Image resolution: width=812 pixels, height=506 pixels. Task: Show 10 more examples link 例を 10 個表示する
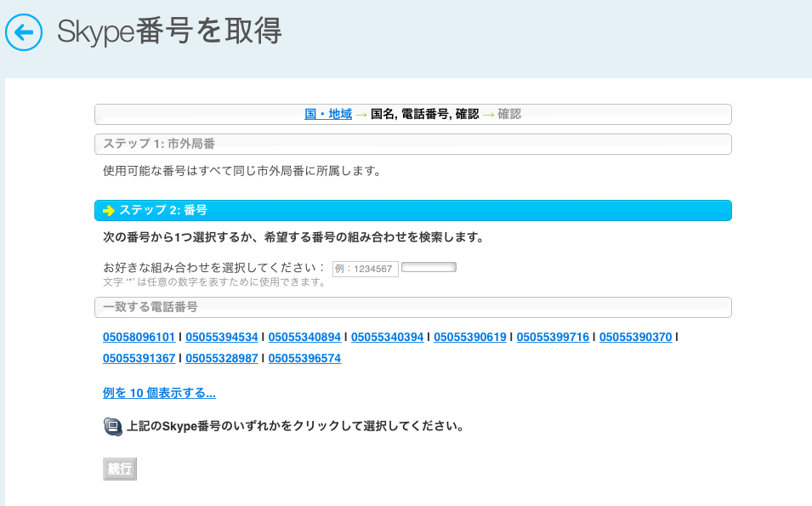click(159, 393)
